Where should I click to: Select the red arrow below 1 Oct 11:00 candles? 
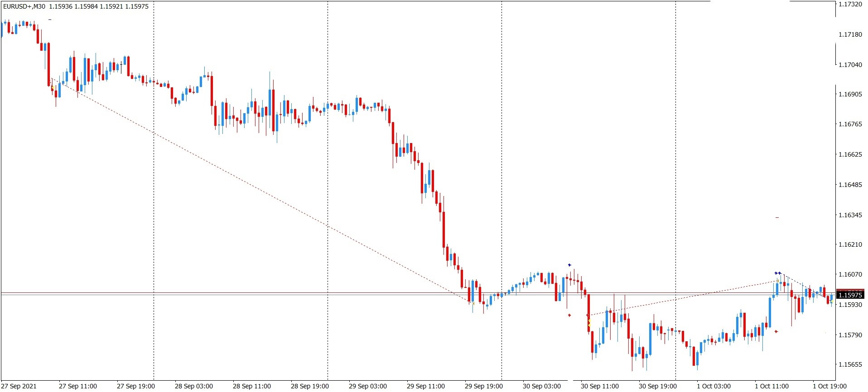776,331
